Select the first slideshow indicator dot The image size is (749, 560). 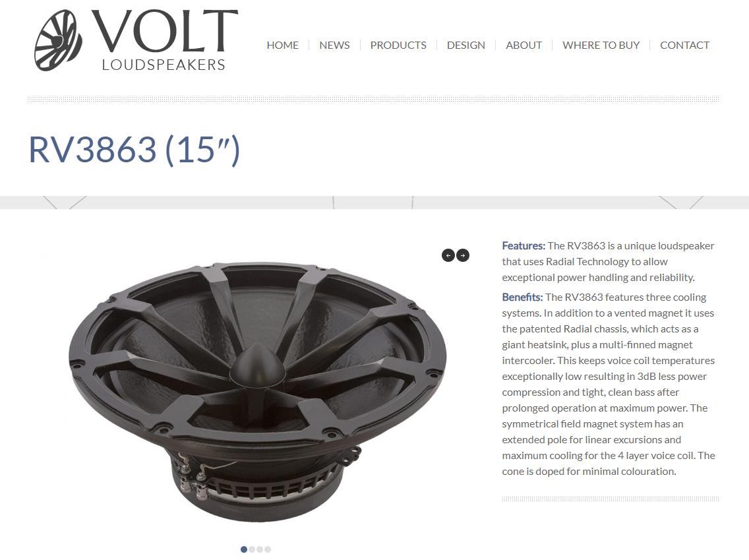click(244, 549)
